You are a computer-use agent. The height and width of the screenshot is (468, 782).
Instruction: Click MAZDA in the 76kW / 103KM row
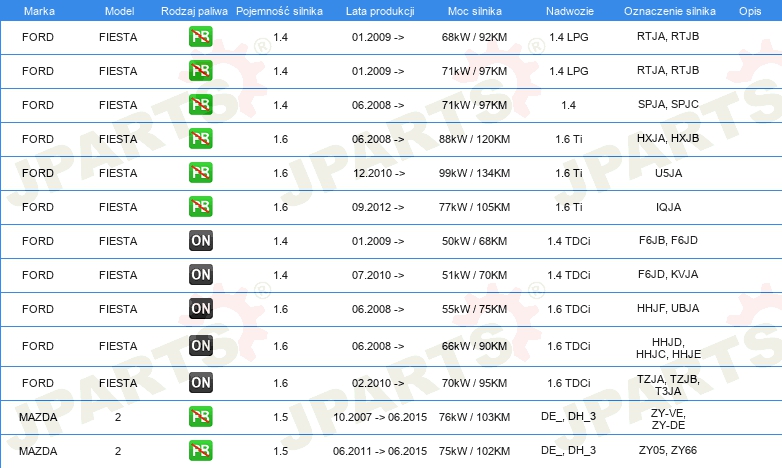pos(38,417)
